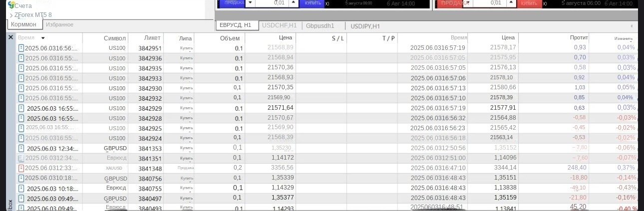Click ticket number 3842951
Screen dimensions: 644x211
pos(150,48)
